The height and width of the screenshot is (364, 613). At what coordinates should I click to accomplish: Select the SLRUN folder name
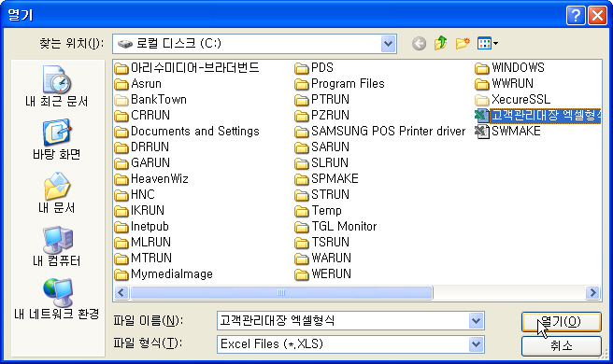(330, 162)
